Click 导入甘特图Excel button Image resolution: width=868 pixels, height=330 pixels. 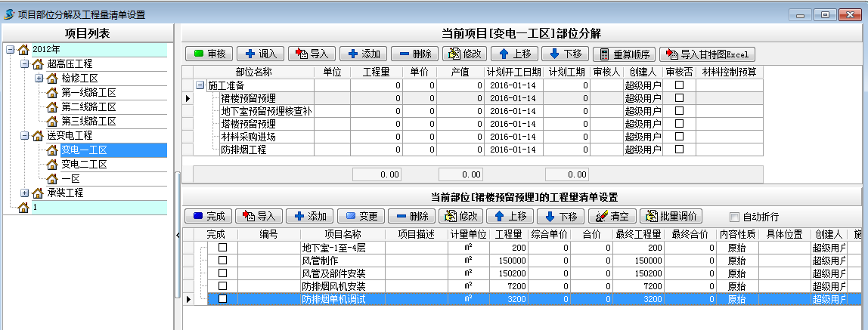(x=707, y=54)
